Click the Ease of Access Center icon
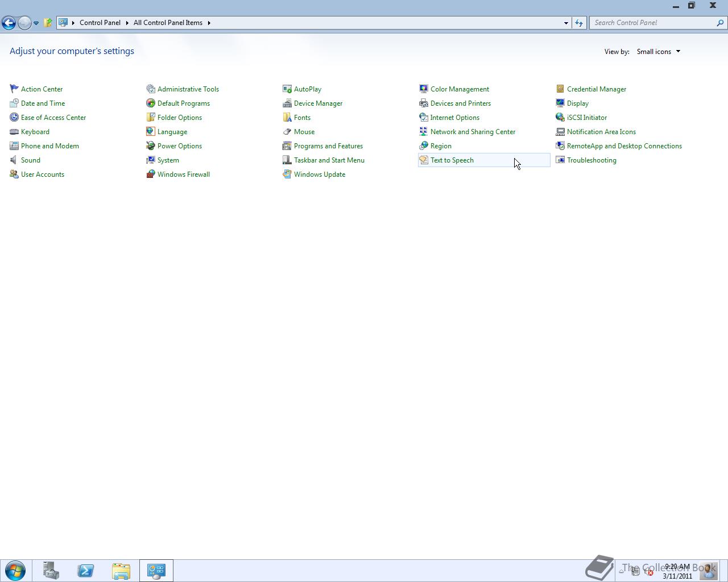The width and height of the screenshot is (728, 582). pyautogui.click(x=14, y=117)
